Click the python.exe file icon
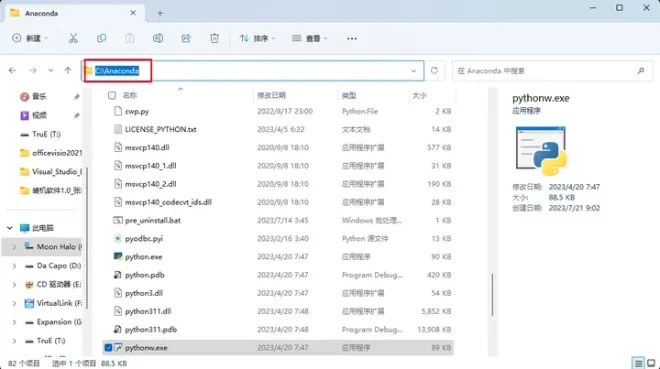 click(x=118, y=256)
